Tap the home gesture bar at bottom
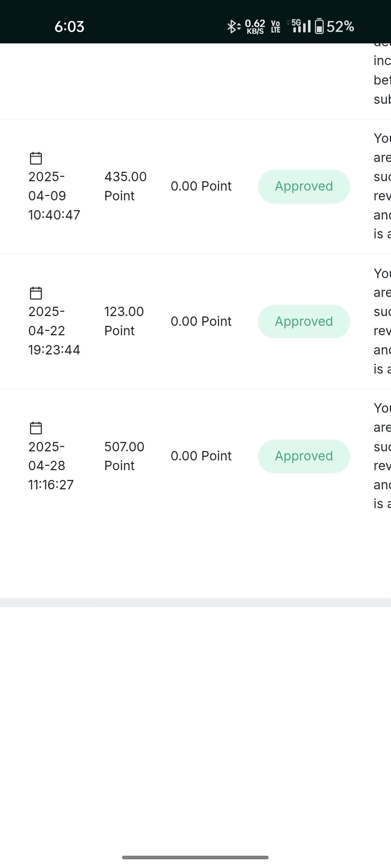Screen dimensions: 391x868 click(x=195, y=858)
